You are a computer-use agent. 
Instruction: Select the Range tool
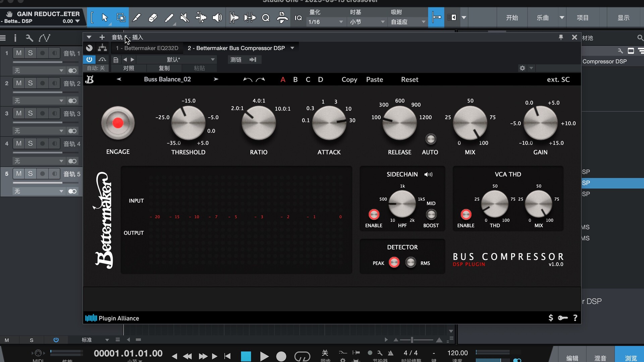pyautogui.click(x=121, y=17)
